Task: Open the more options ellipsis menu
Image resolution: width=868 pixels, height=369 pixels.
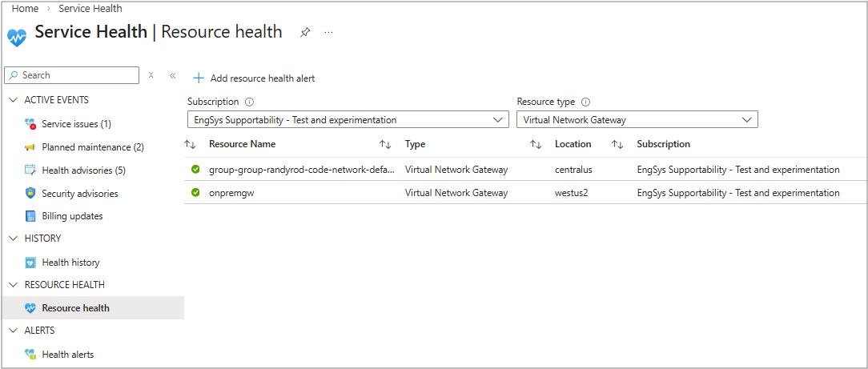Action: click(x=329, y=33)
